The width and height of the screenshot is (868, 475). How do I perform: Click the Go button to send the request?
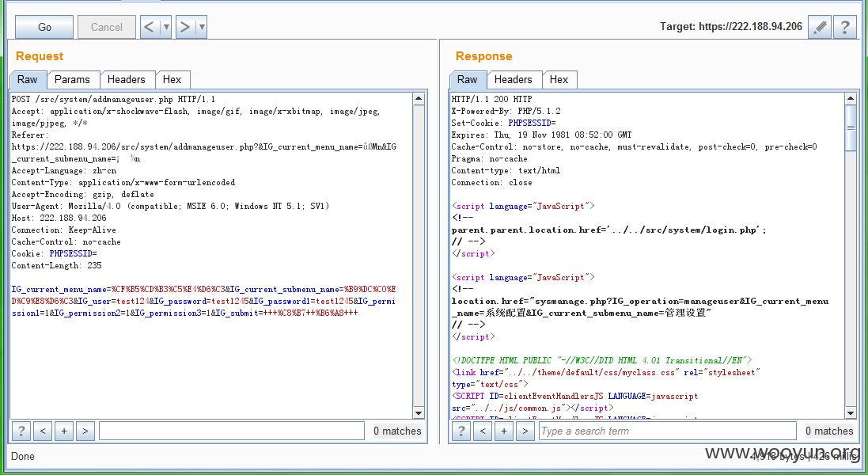coord(44,27)
